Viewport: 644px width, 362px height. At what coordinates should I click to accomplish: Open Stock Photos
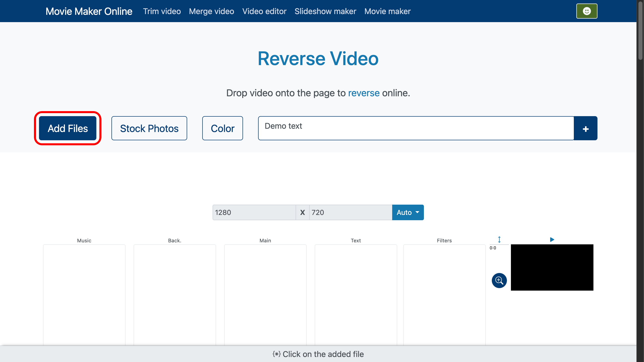149,128
